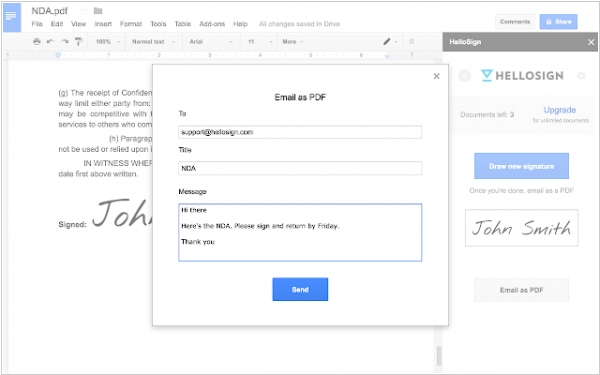Open the zoom 100% dropdown
This screenshot has height=375, width=600.
108,41
